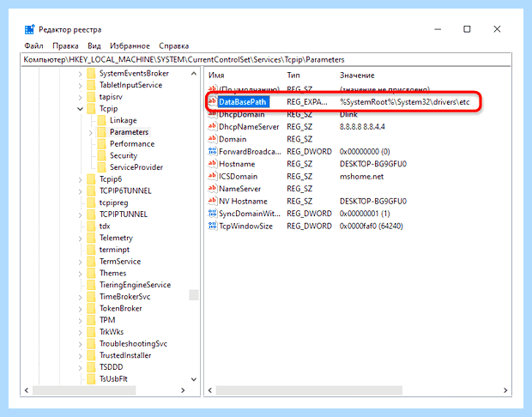Click the TsUsbFlt folder icon

click(x=91, y=379)
